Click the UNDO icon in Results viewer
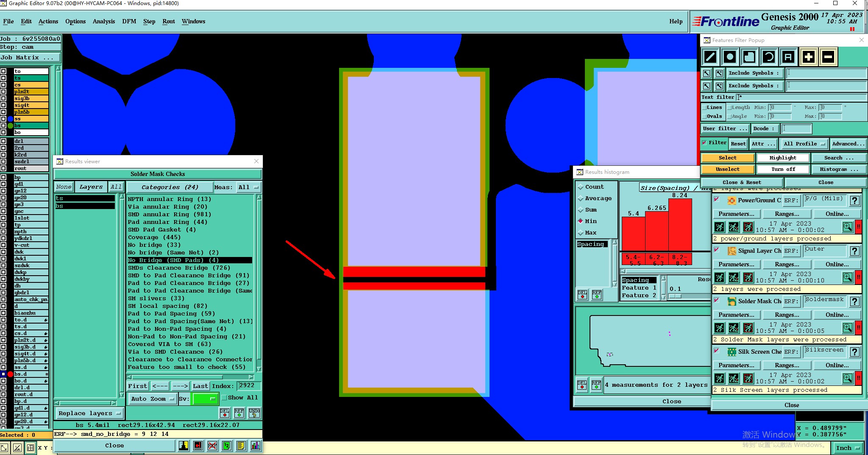The height and width of the screenshot is (455, 868). pyautogui.click(x=254, y=413)
